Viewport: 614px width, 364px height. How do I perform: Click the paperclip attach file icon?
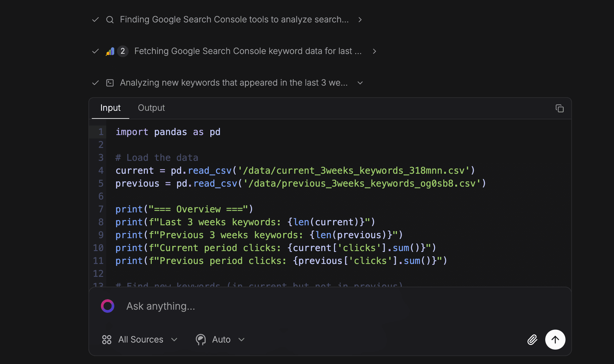[532, 340]
